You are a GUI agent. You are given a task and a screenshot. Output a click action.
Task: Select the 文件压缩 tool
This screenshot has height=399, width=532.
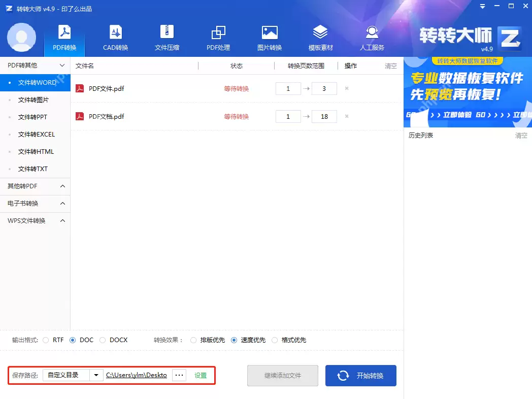167,38
